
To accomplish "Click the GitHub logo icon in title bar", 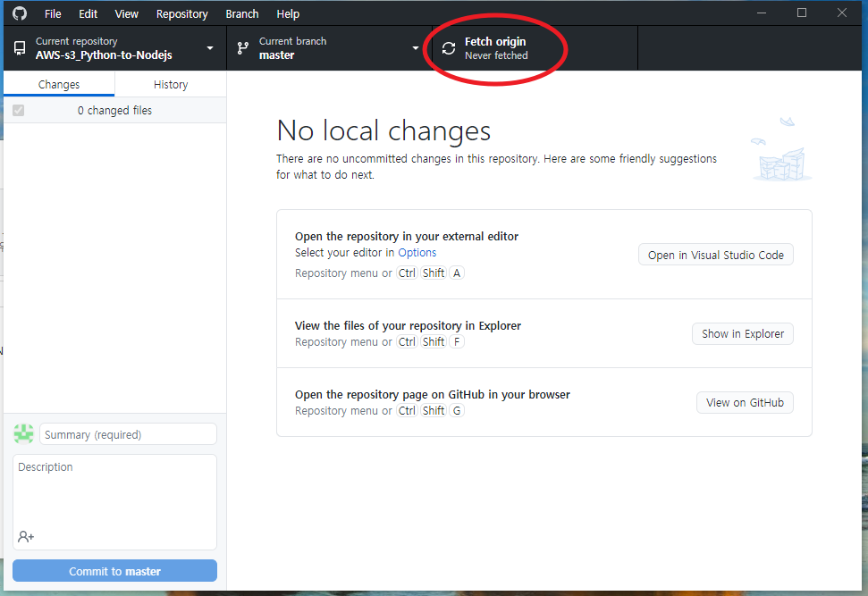I will pyautogui.click(x=20, y=13).
